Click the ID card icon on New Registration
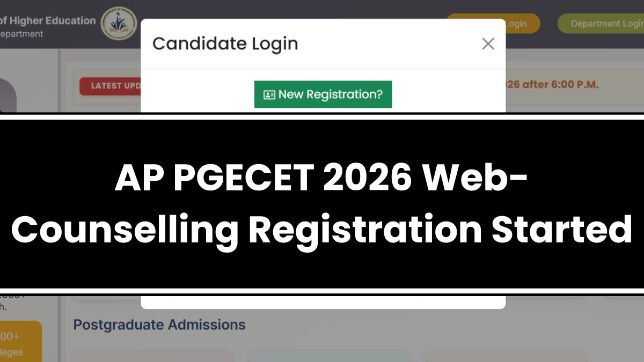This screenshot has width=644, height=362. pos(269,95)
